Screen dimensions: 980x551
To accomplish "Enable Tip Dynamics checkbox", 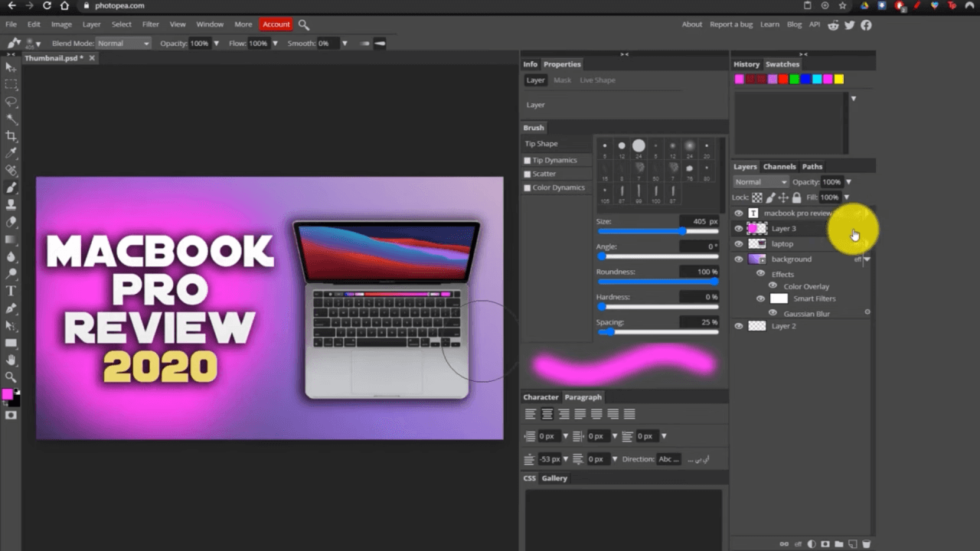I will (527, 161).
